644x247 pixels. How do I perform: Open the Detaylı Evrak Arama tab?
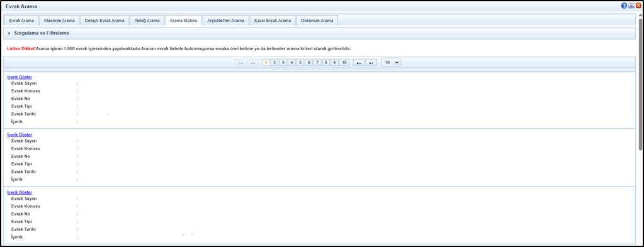click(105, 21)
